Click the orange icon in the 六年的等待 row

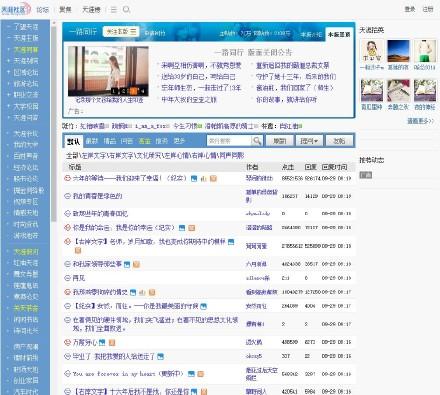point(213,179)
